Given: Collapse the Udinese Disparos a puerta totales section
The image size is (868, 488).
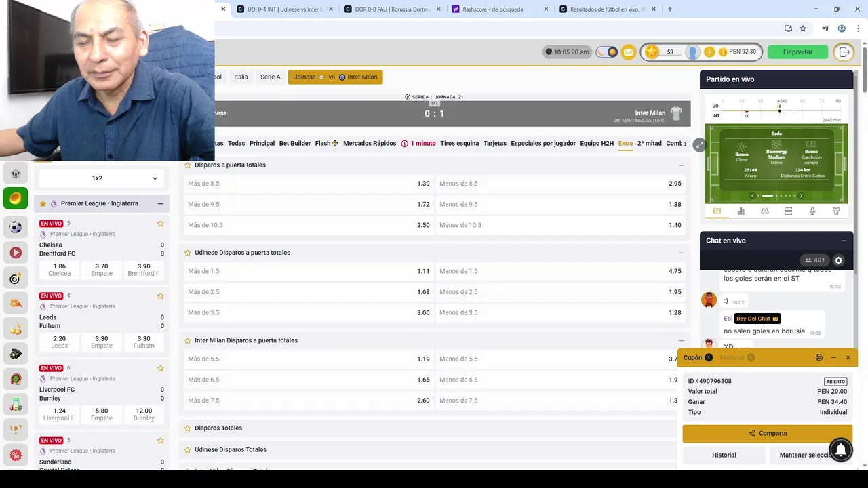Looking at the screenshot, I should 682,253.
